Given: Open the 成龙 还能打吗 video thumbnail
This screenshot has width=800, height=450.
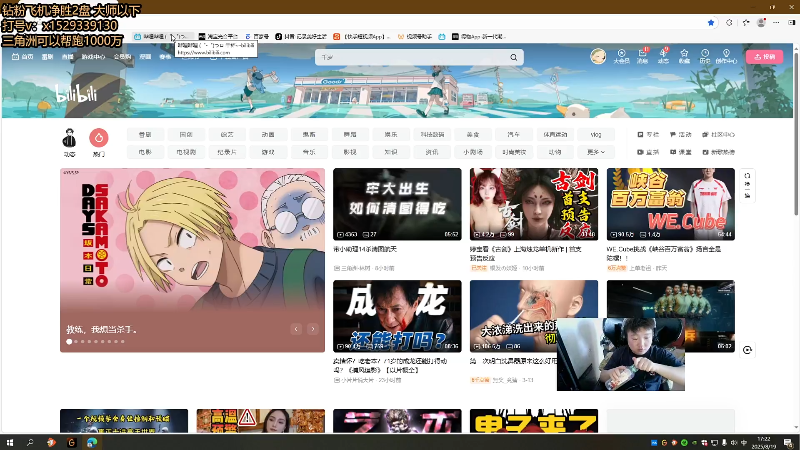Looking at the screenshot, I should (397, 316).
